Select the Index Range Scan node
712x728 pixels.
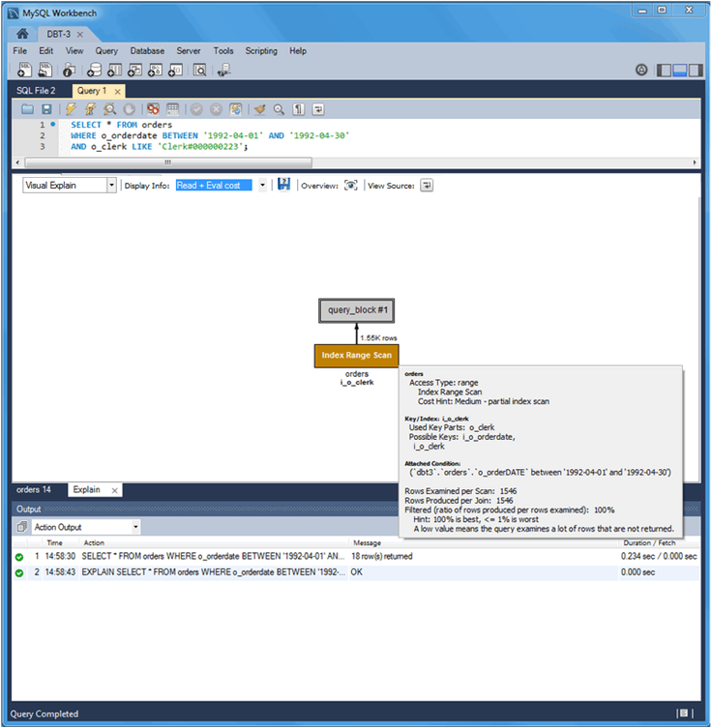(356, 356)
